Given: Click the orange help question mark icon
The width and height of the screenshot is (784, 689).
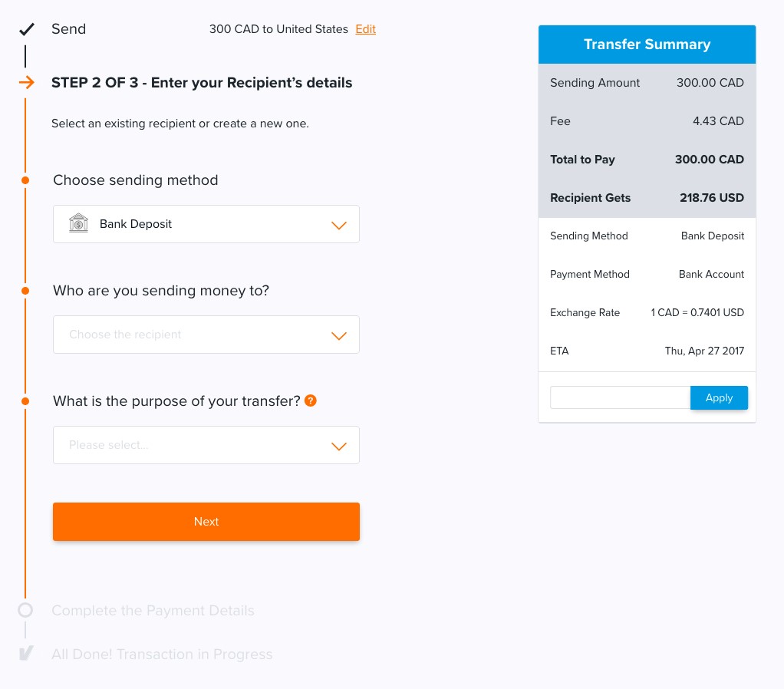Looking at the screenshot, I should [x=311, y=401].
